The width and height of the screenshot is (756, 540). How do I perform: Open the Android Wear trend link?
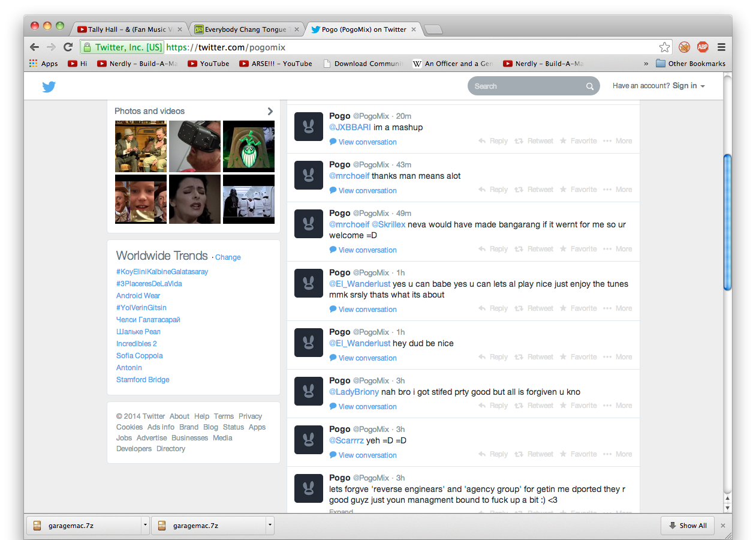tap(138, 296)
